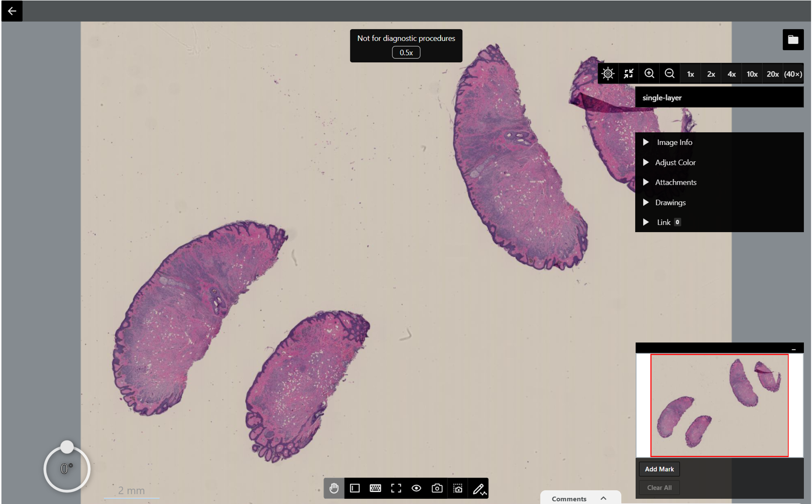Open the keyboard shortcuts icon
Image resolution: width=812 pixels, height=504 pixels.
click(x=375, y=488)
